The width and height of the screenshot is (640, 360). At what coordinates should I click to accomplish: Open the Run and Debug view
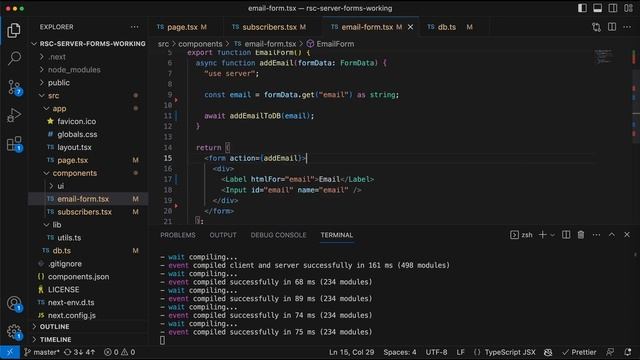(x=14, y=116)
